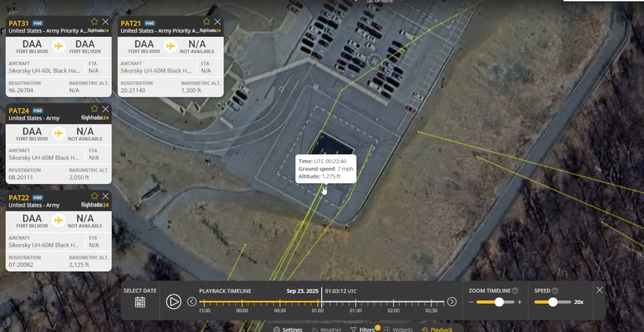
Task: Click the 00:00 timeline marker
Action: [242, 310]
